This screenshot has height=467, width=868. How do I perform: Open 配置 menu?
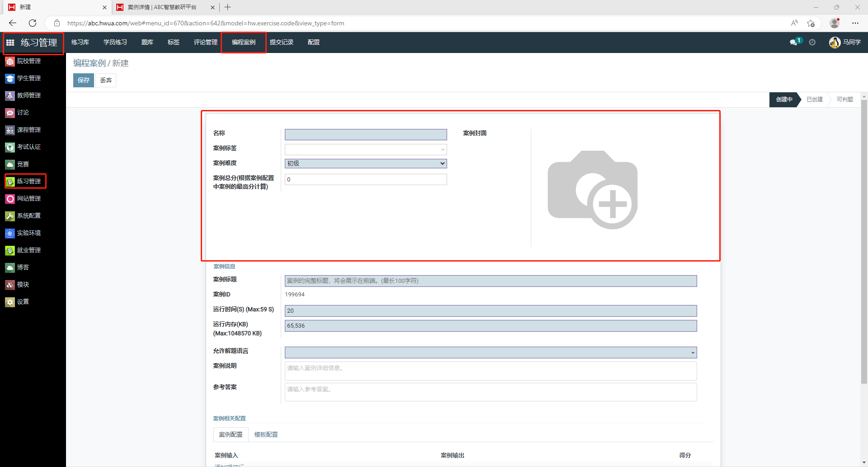tap(314, 42)
